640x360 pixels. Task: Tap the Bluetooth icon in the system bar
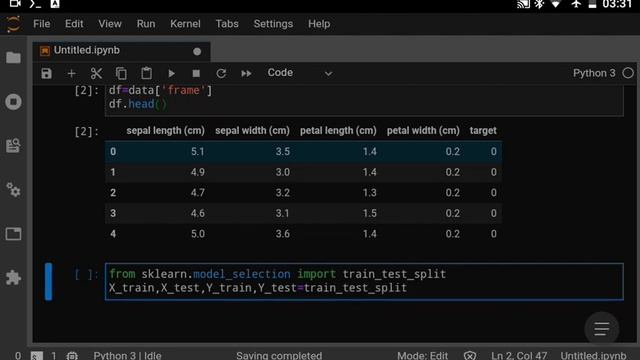tap(540, 4)
